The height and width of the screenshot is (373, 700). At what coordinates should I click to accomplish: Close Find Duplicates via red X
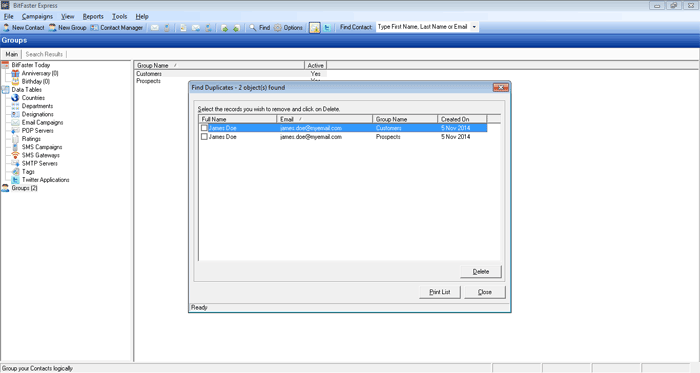tap(500, 87)
